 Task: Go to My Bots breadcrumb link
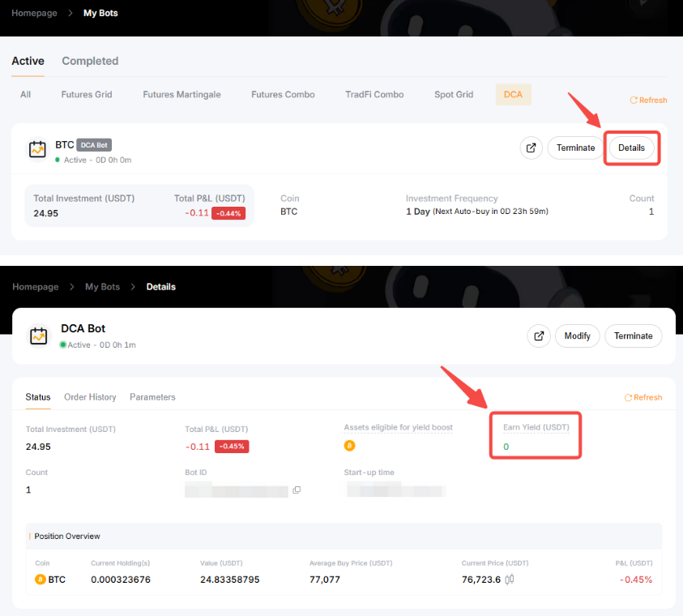[x=102, y=287]
